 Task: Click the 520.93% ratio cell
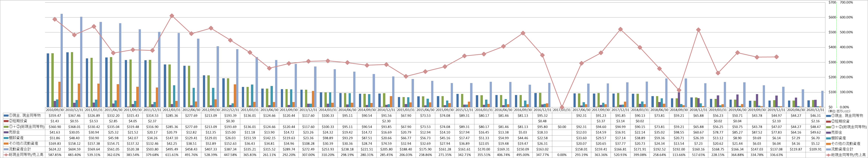(x=620, y=155)
